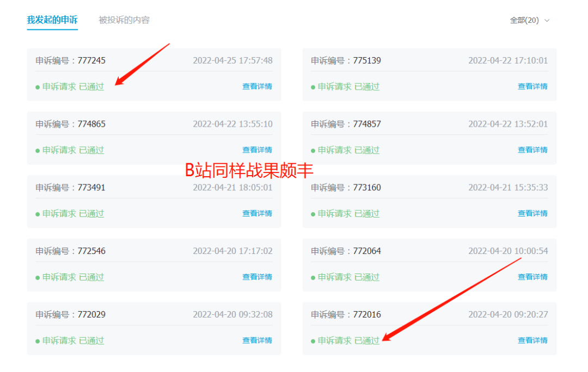The image size is (588, 372).
Task: View details of appeal 773491
Action: (x=257, y=214)
